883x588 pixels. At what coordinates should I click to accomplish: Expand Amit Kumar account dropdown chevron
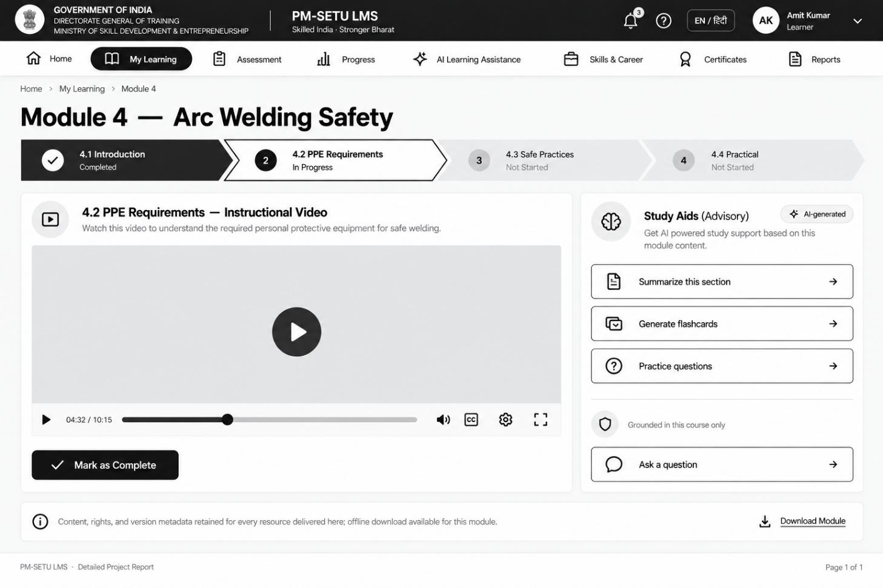(x=858, y=21)
